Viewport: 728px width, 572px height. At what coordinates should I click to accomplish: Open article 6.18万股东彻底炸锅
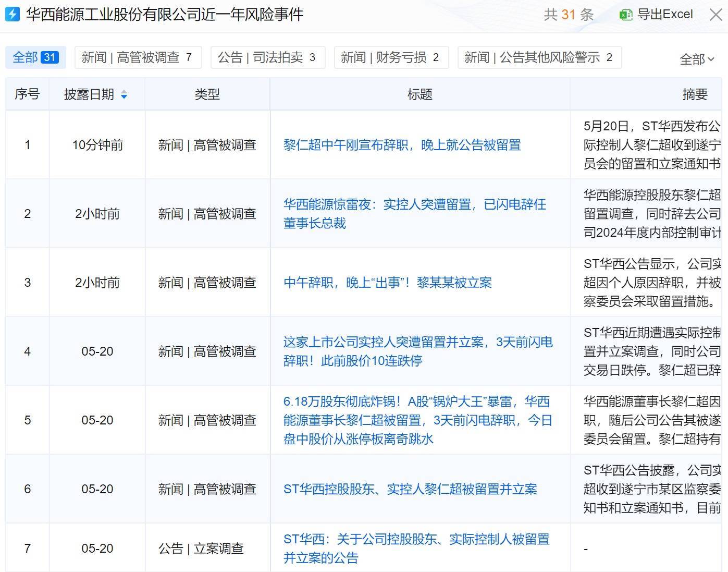[x=418, y=420]
